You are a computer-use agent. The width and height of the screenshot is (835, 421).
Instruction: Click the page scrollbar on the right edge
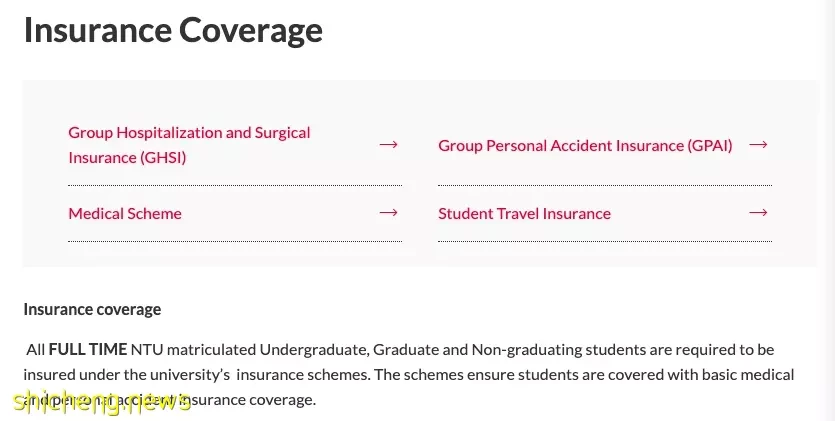point(828,210)
